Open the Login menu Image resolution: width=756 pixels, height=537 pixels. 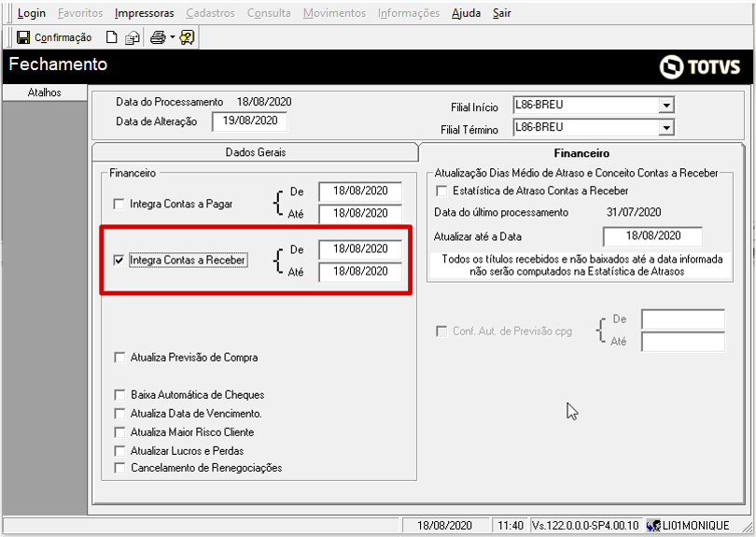coord(32,13)
